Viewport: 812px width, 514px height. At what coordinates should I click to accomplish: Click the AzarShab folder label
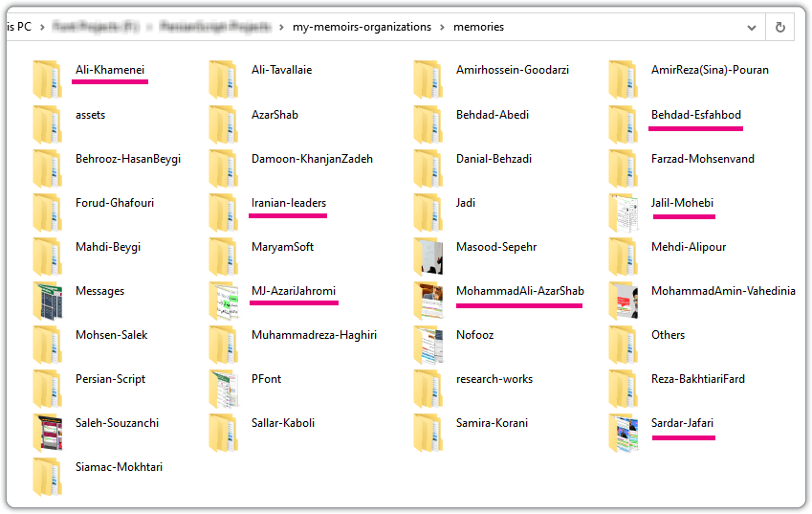pos(274,115)
